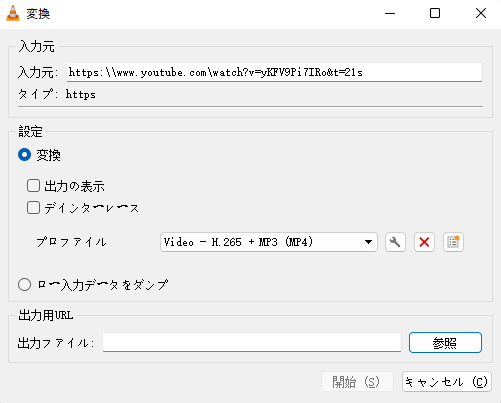Click the 設定 group heading
The image size is (501, 403).
tap(30, 132)
